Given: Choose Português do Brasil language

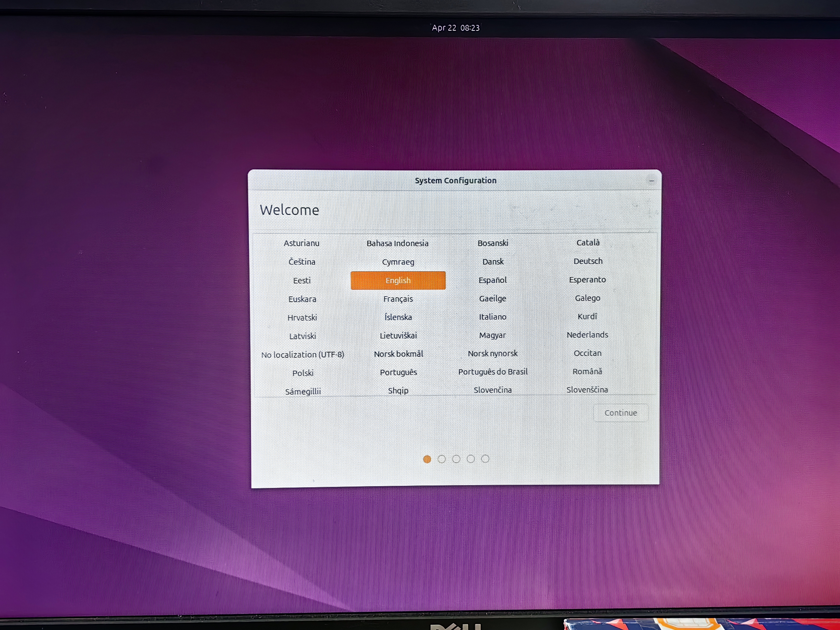Looking at the screenshot, I should (x=492, y=372).
